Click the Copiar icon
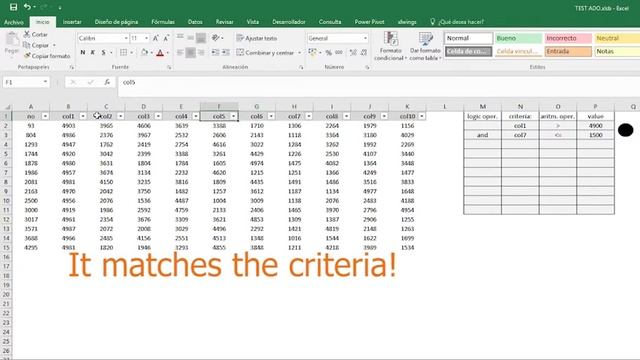640x360 pixels. click(27, 45)
